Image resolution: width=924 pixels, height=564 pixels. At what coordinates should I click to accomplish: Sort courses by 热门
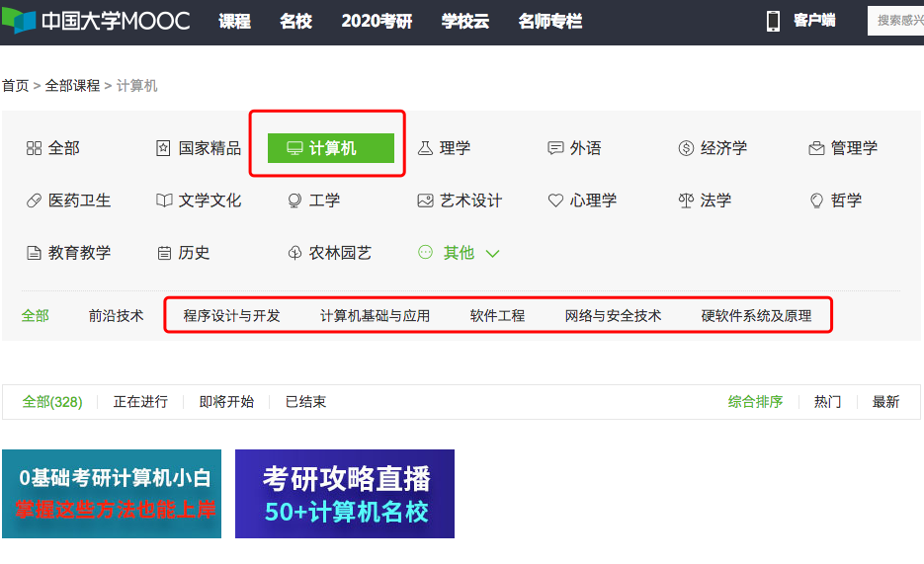(827, 402)
